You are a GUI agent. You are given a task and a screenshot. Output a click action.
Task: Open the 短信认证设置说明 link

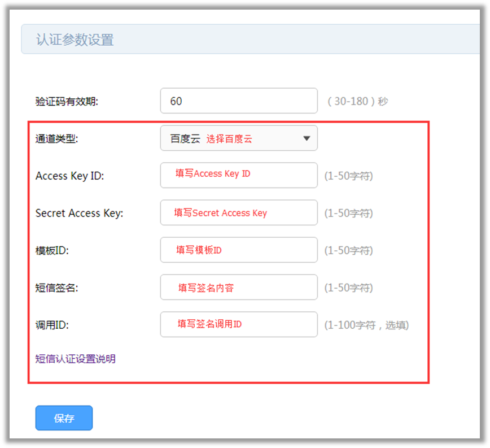pyautogui.click(x=75, y=359)
